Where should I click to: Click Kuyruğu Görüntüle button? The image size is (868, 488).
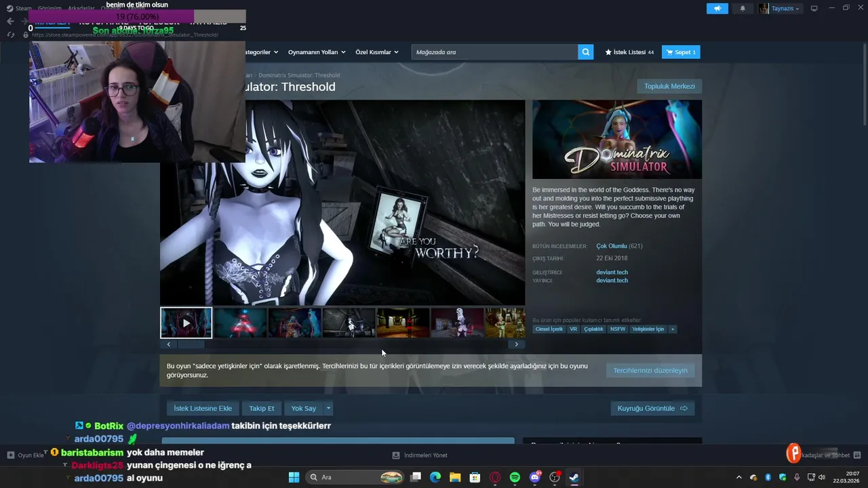click(652, 408)
